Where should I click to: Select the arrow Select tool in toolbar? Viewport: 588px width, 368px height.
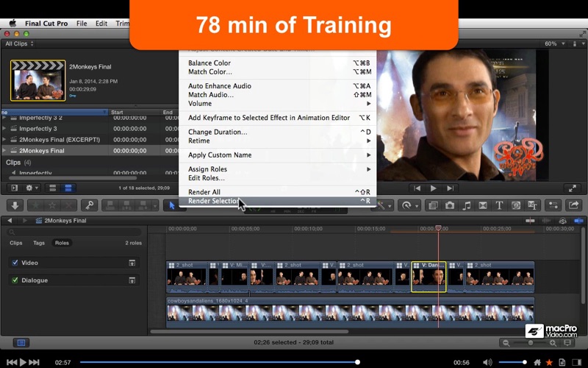(x=172, y=205)
